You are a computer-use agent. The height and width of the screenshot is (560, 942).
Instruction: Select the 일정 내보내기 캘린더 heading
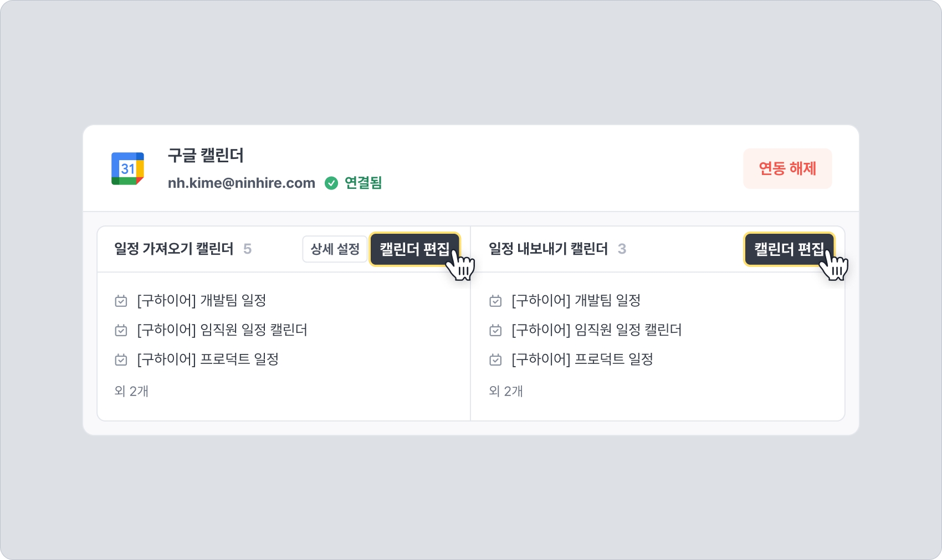(x=549, y=249)
